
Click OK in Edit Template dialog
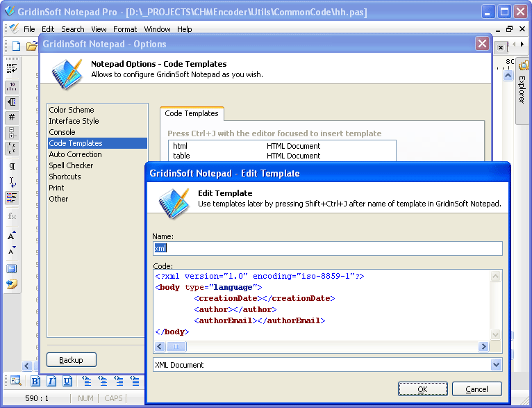(422, 389)
